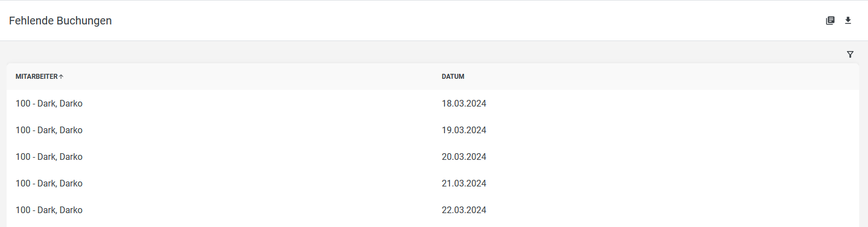
Task: Sort by the Mitarbeiter column header
Action: click(x=37, y=77)
